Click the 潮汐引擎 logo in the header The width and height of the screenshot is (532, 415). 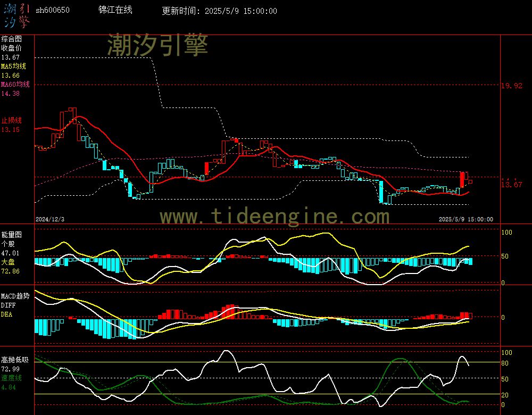[16, 16]
